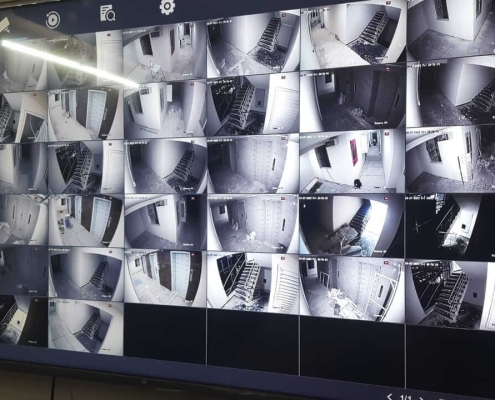Select the nearly black night feed
The width and height of the screenshot is (495, 400).
pyautogui.click(x=450, y=227)
